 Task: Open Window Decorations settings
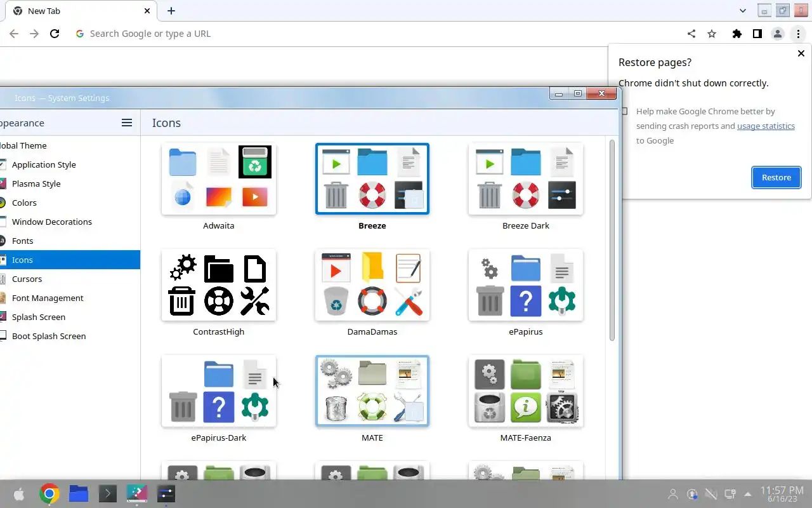click(70, 222)
